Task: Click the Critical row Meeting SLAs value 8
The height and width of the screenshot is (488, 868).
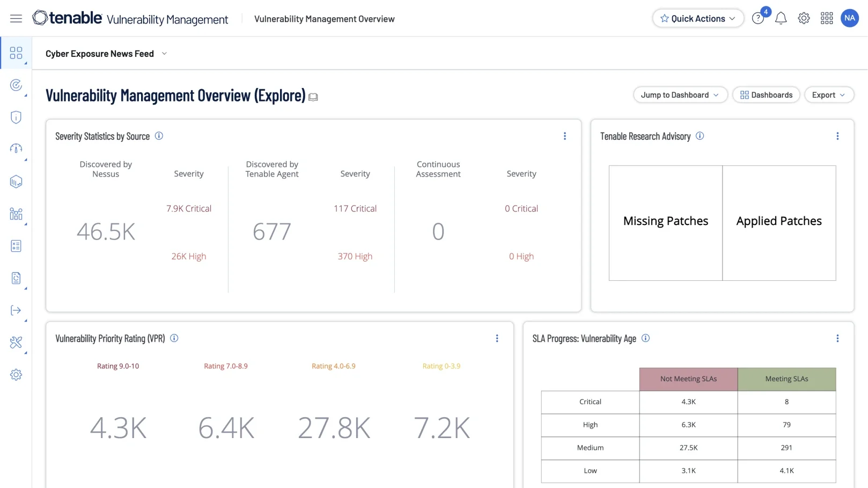Action: tap(786, 402)
